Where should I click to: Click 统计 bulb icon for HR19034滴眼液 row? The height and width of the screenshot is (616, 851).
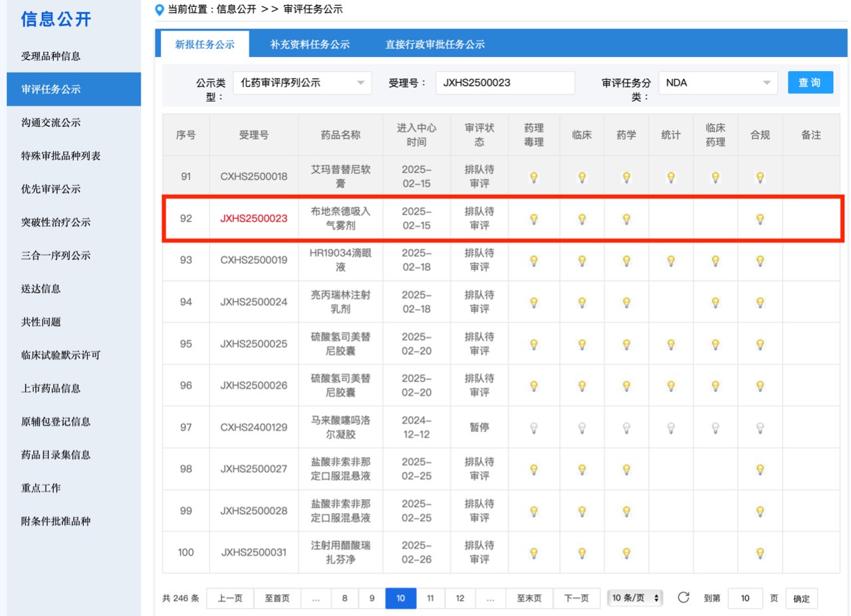tap(671, 260)
